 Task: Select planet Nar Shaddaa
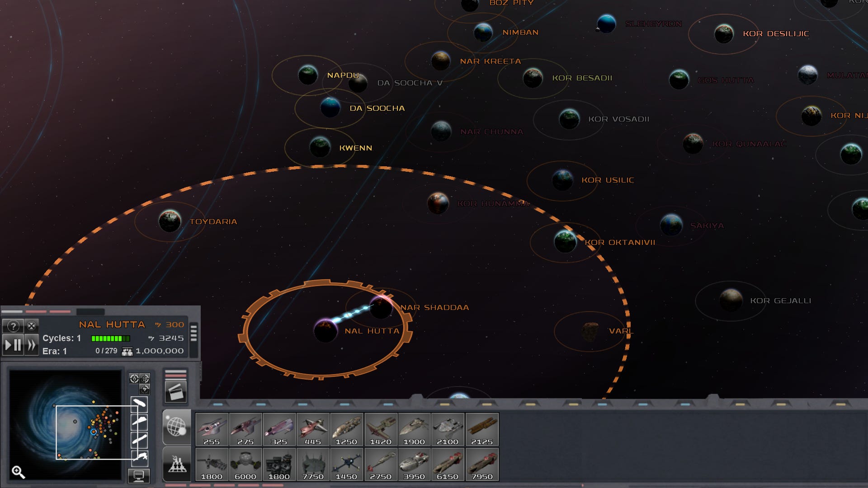click(x=381, y=307)
